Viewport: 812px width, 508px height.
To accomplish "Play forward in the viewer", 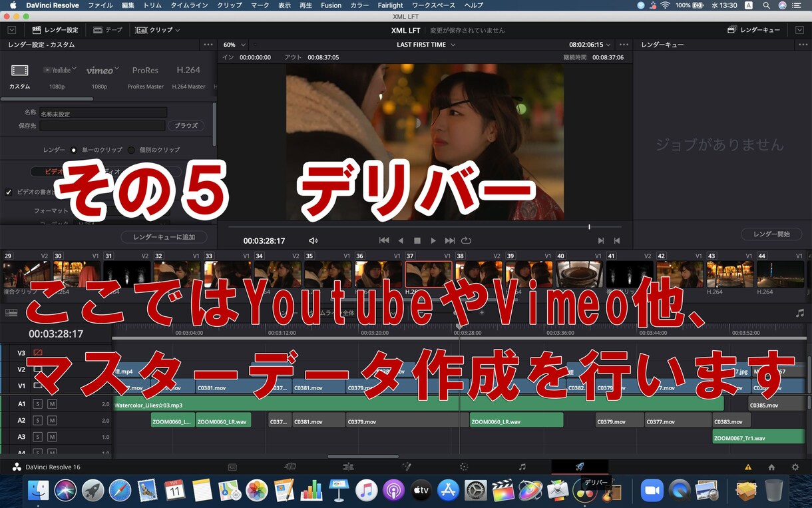I will point(433,240).
